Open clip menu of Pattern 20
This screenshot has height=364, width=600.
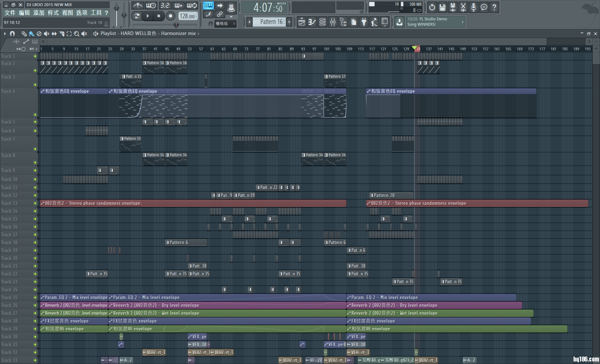click(x=371, y=195)
